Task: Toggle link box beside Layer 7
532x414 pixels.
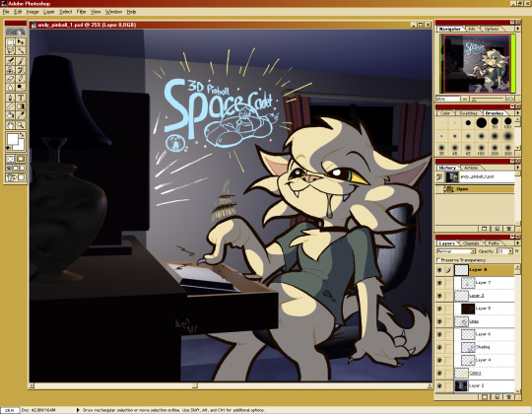Action: [448, 283]
